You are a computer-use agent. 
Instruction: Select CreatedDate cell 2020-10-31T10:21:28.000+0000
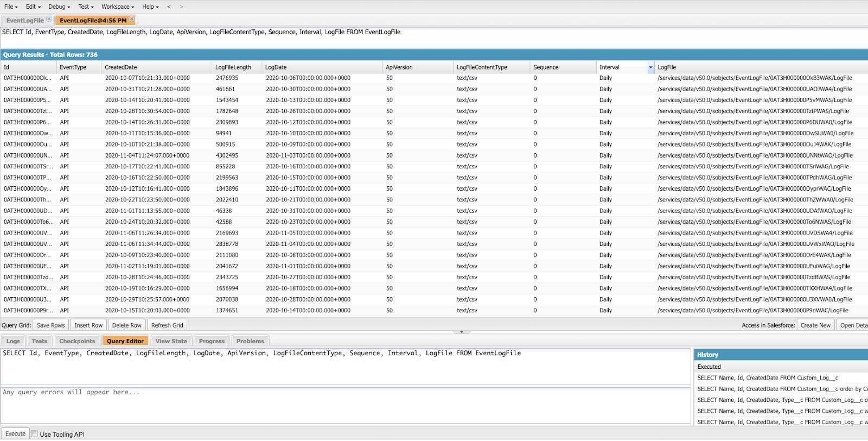[157, 89]
